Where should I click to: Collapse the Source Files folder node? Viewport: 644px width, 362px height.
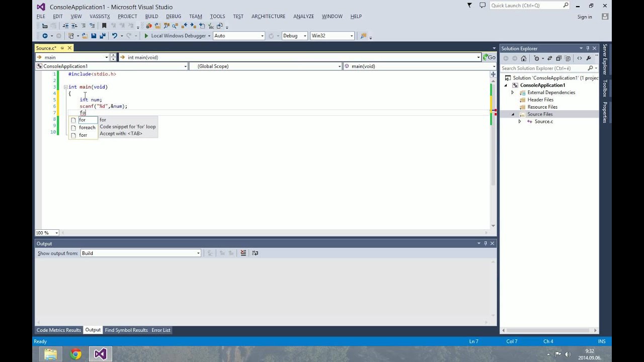pyautogui.click(x=513, y=114)
